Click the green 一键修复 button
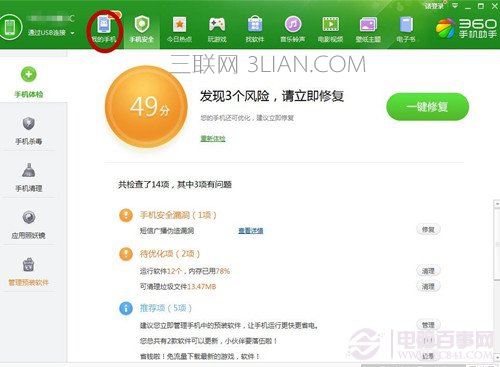Screen dimensions: 500x367 (427, 107)
